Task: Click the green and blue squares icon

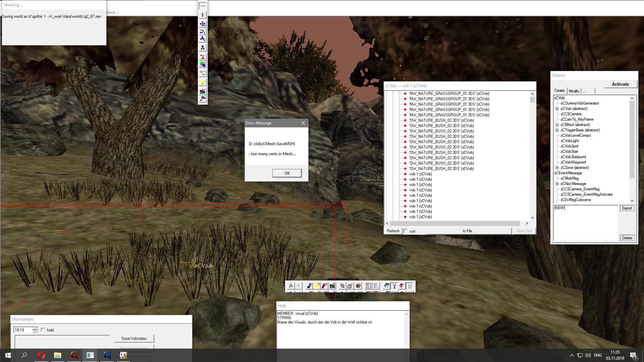Action: click(x=203, y=64)
